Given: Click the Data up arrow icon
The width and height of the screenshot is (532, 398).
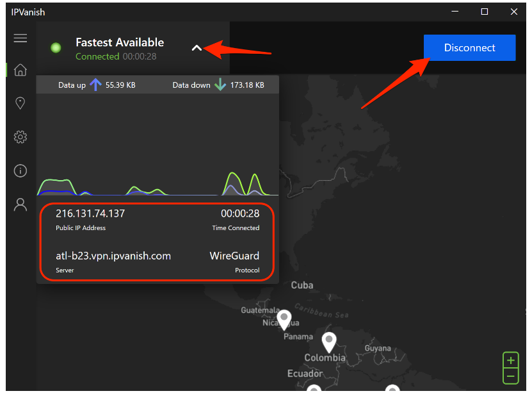Looking at the screenshot, I should [x=95, y=85].
